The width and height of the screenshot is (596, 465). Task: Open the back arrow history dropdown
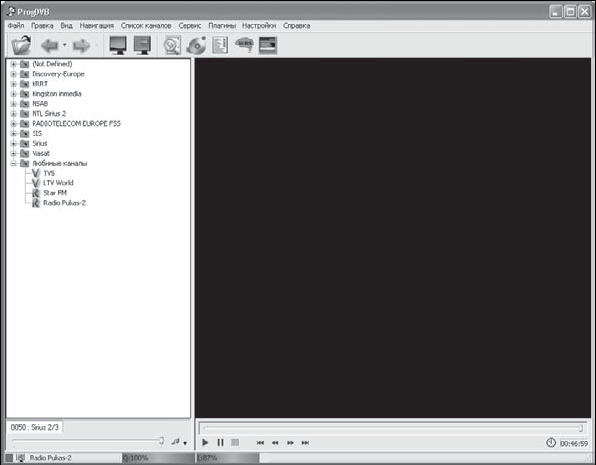[x=64, y=45]
